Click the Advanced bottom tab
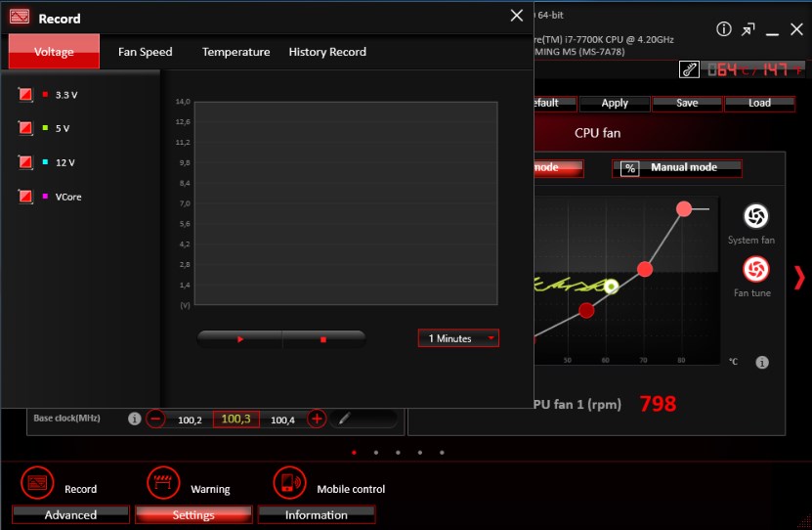This screenshot has width=812, height=530. (70, 514)
